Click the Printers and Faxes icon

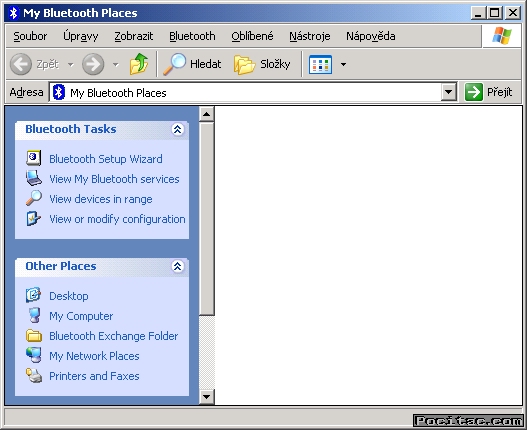(x=34, y=376)
